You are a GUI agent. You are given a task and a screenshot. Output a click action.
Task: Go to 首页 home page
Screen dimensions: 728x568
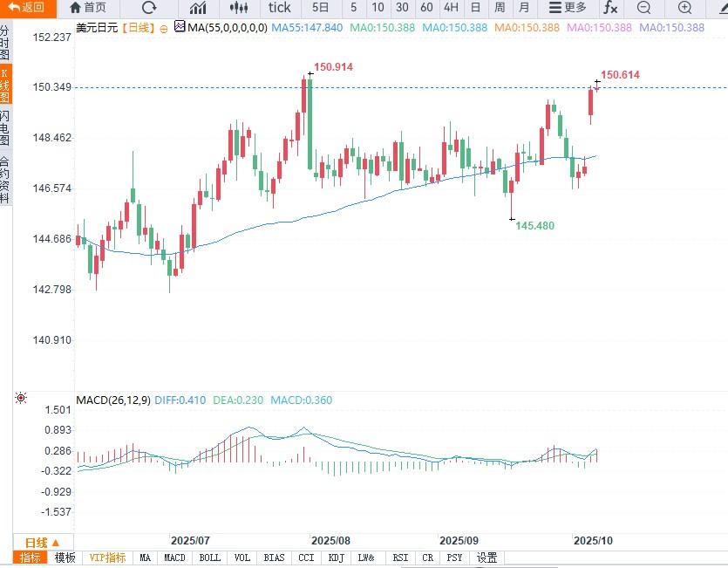click(x=87, y=8)
